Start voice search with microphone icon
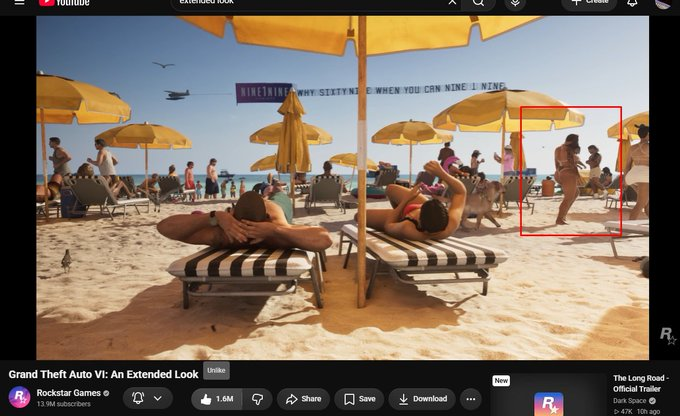 [x=515, y=3]
